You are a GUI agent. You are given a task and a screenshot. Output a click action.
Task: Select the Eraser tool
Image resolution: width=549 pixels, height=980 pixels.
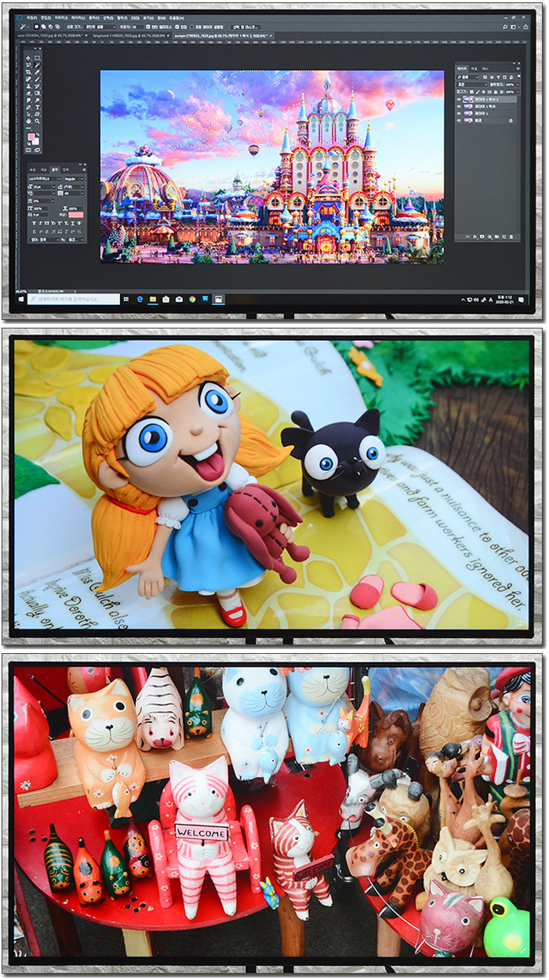(x=28, y=93)
